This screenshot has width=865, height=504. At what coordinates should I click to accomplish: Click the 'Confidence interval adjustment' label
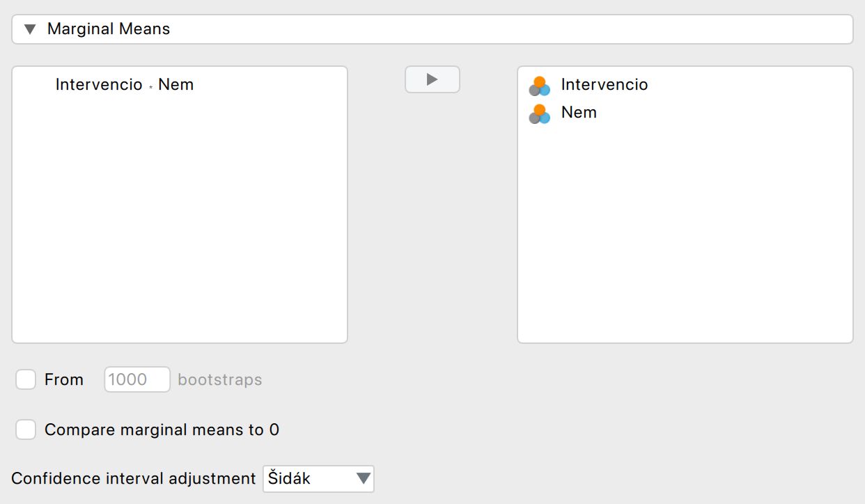(x=134, y=479)
